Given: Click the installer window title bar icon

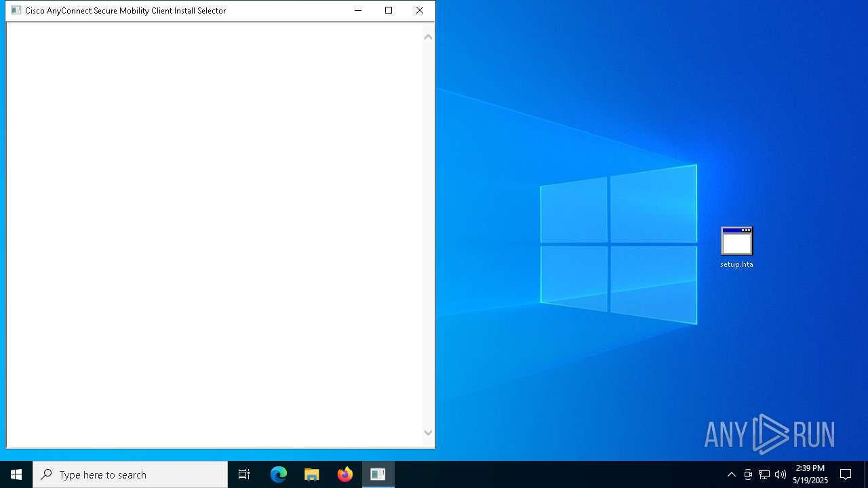Looking at the screenshot, I should [16, 11].
